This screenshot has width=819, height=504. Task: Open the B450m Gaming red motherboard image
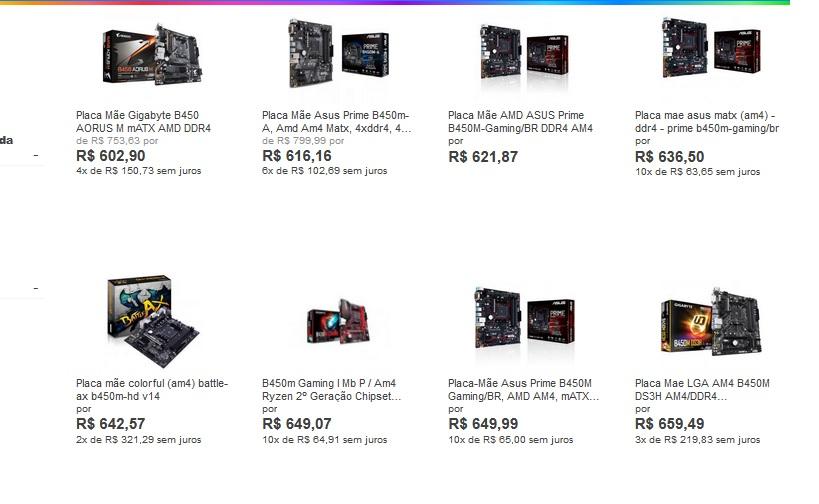point(338,321)
